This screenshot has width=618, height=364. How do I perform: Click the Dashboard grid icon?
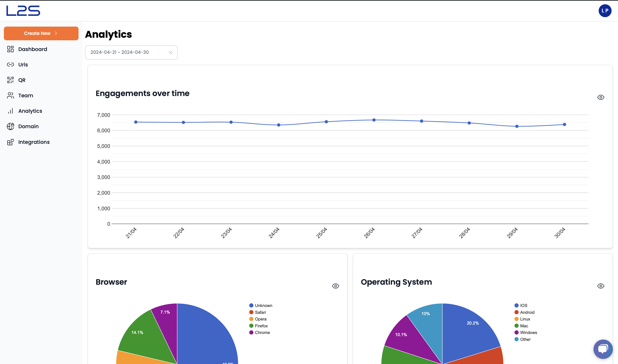coord(10,49)
